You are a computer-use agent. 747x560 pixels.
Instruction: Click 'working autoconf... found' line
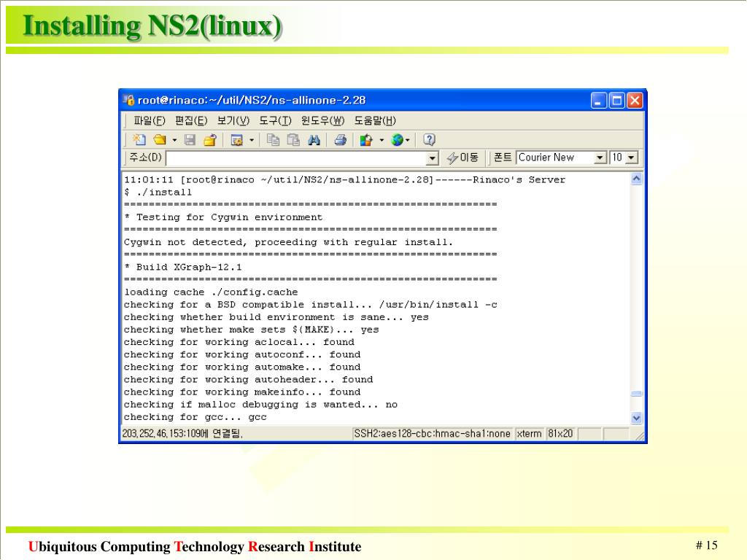pos(242,354)
